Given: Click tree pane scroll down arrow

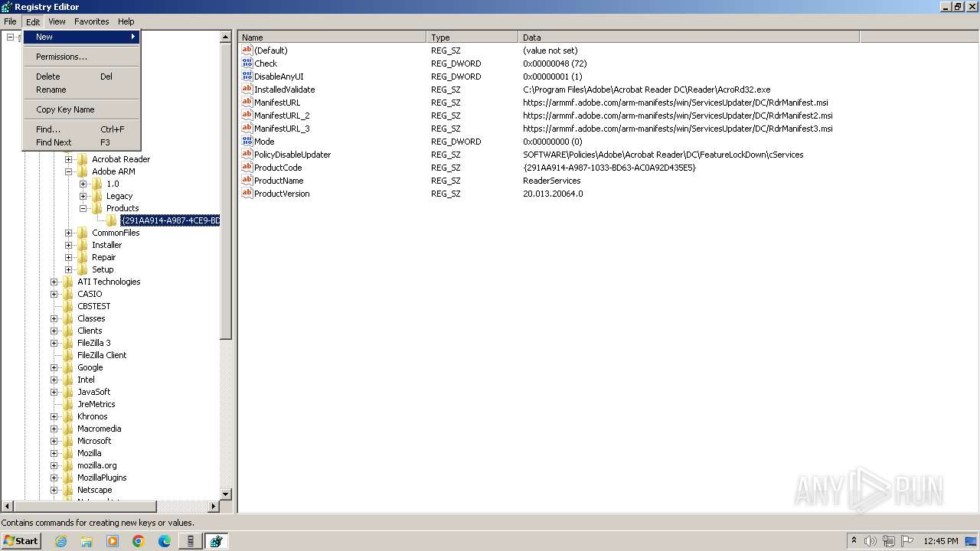Looking at the screenshot, I should 226,494.
